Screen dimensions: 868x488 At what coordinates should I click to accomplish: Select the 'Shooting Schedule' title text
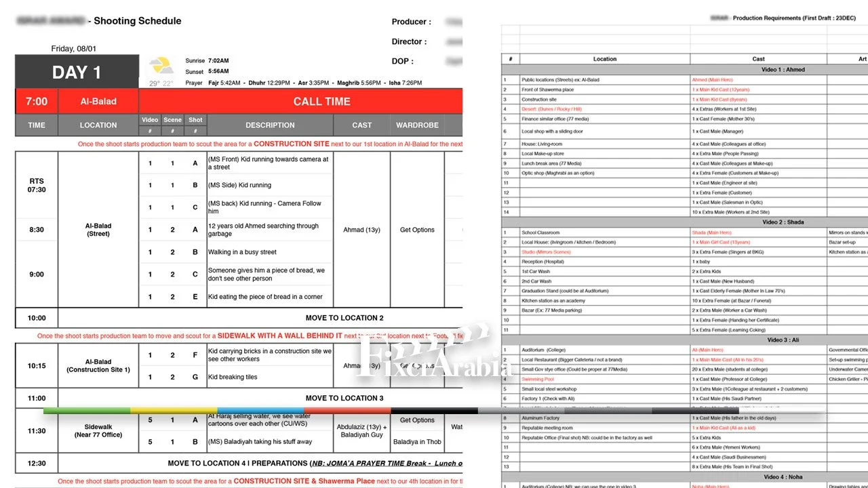point(138,21)
